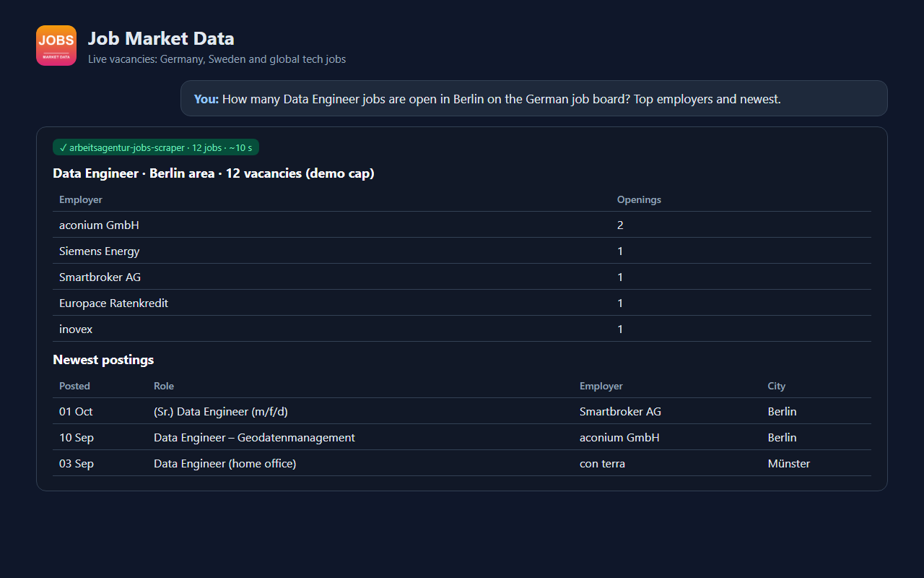Click the City column header
The image size is (924, 578).
tap(777, 386)
